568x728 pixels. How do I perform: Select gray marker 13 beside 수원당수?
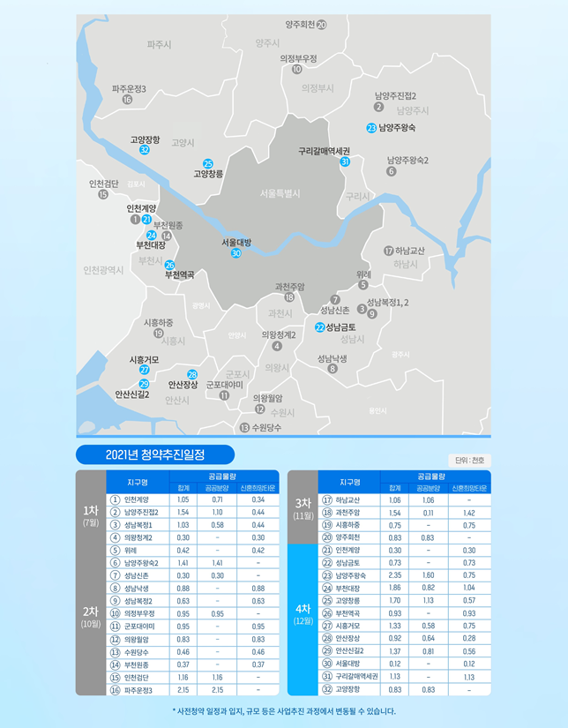pyautogui.click(x=244, y=428)
